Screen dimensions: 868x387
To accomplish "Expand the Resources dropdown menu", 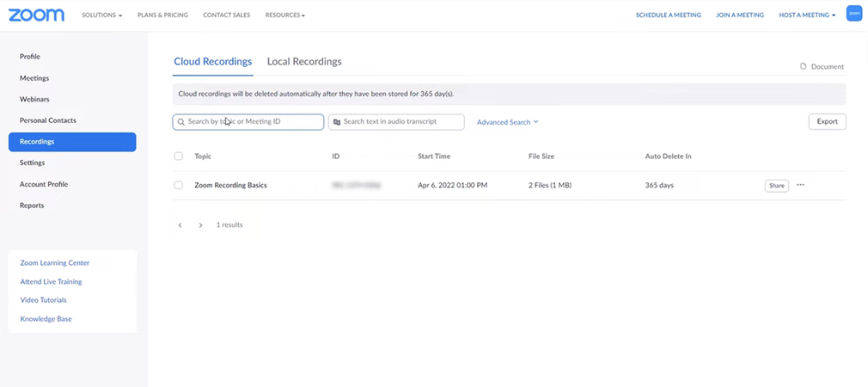I will point(284,15).
